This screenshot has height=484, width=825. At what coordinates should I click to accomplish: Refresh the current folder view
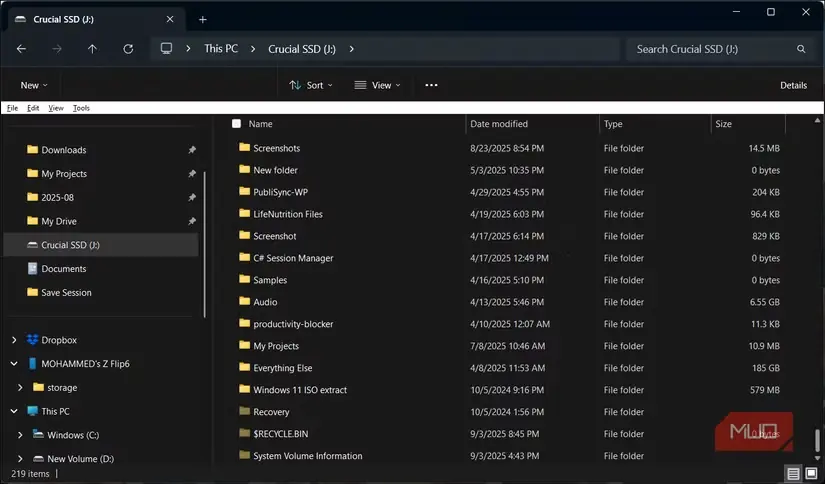[x=128, y=49]
